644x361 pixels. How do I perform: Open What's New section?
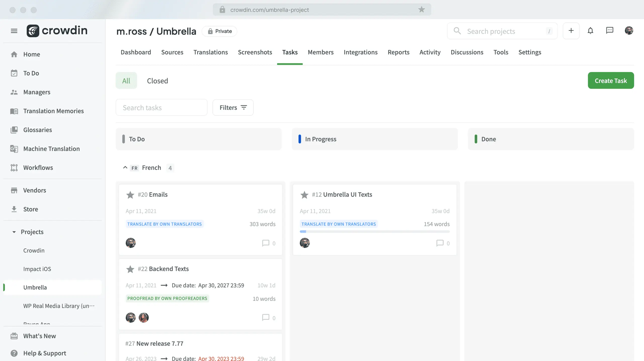(x=39, y=335)
